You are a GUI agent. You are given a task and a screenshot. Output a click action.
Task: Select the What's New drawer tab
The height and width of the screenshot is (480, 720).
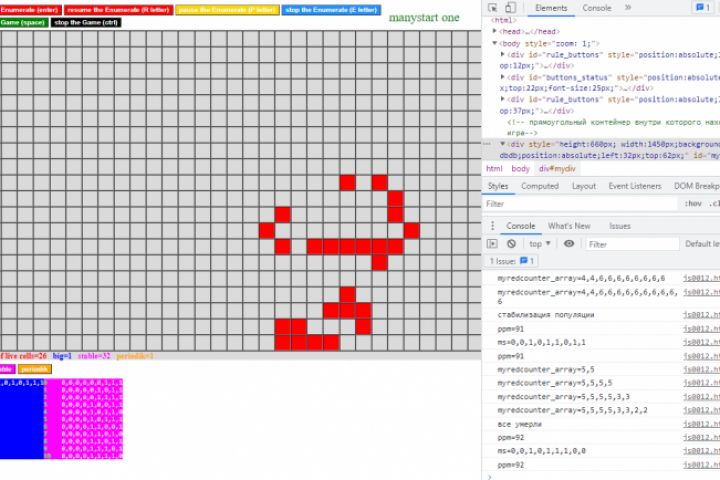click(x=569, y=226)
